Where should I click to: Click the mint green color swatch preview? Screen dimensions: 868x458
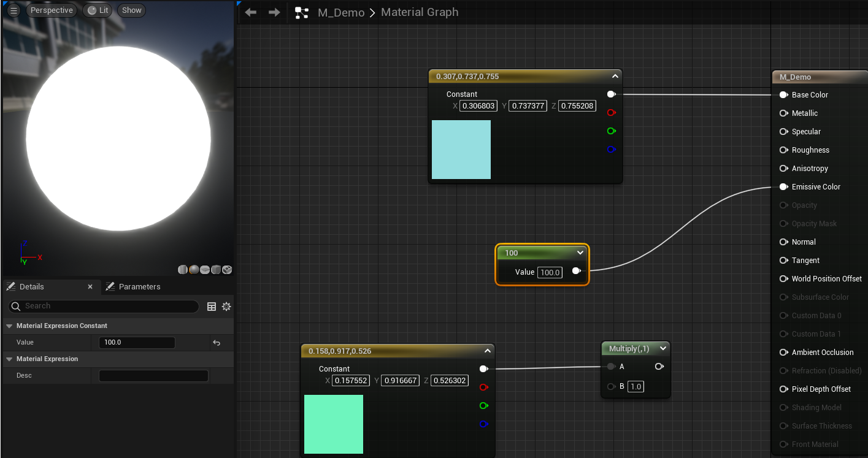point(334,424)
